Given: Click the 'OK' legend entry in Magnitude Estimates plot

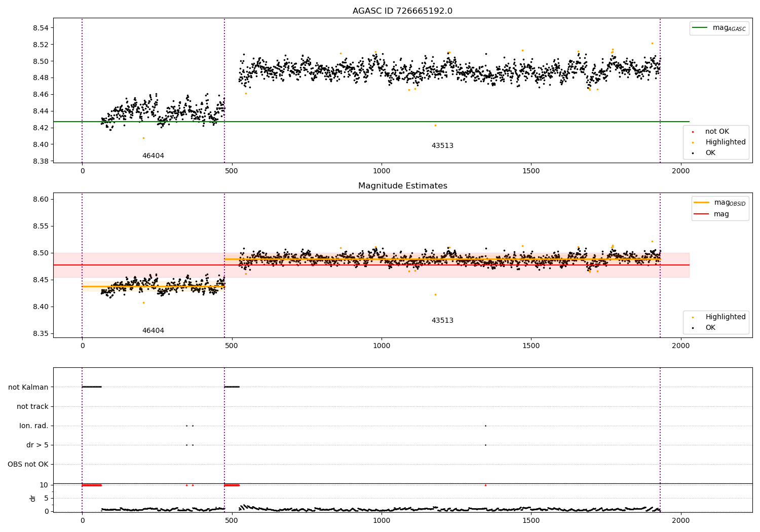Looking at the screenshot, I should click(710, 328).
